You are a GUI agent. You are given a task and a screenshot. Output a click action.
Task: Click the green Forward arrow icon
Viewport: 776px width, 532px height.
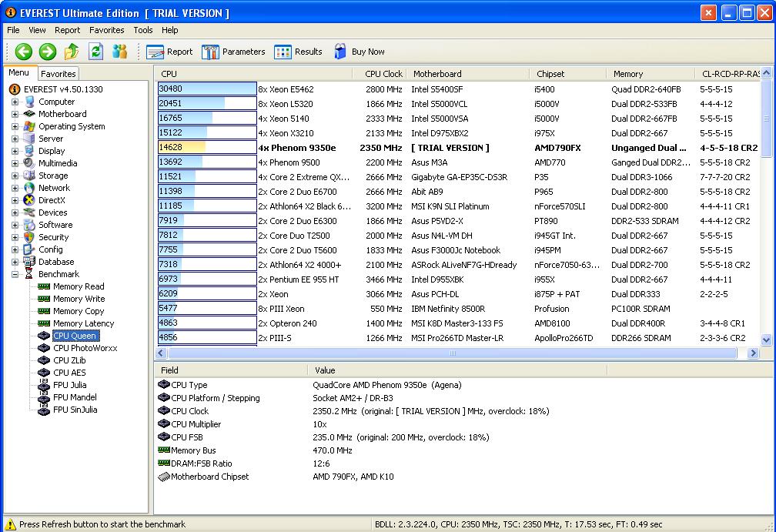48,52
